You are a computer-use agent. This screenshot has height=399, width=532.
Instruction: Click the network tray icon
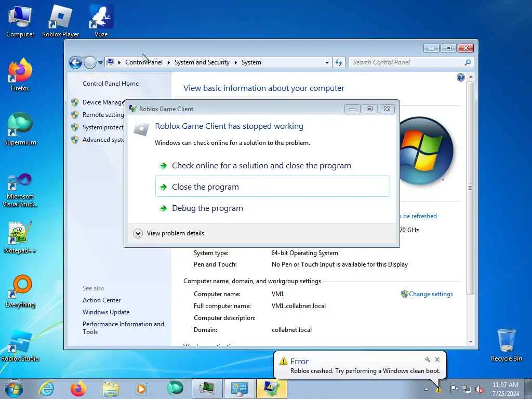(467, 390)
